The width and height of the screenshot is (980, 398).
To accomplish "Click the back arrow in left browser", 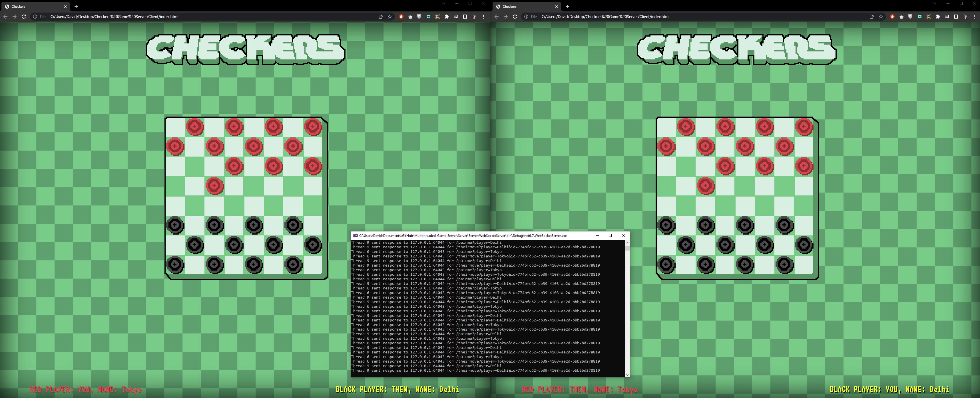I will point(5,17).
